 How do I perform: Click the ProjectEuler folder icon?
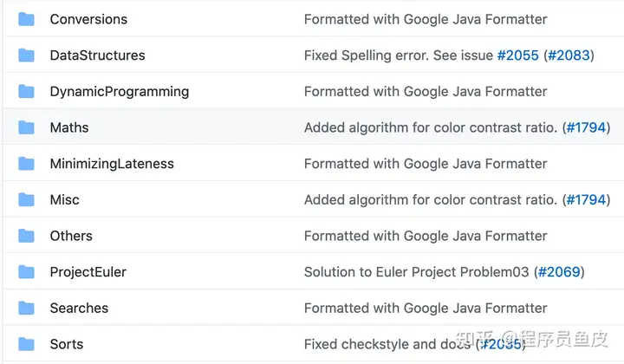click(26, 272)
